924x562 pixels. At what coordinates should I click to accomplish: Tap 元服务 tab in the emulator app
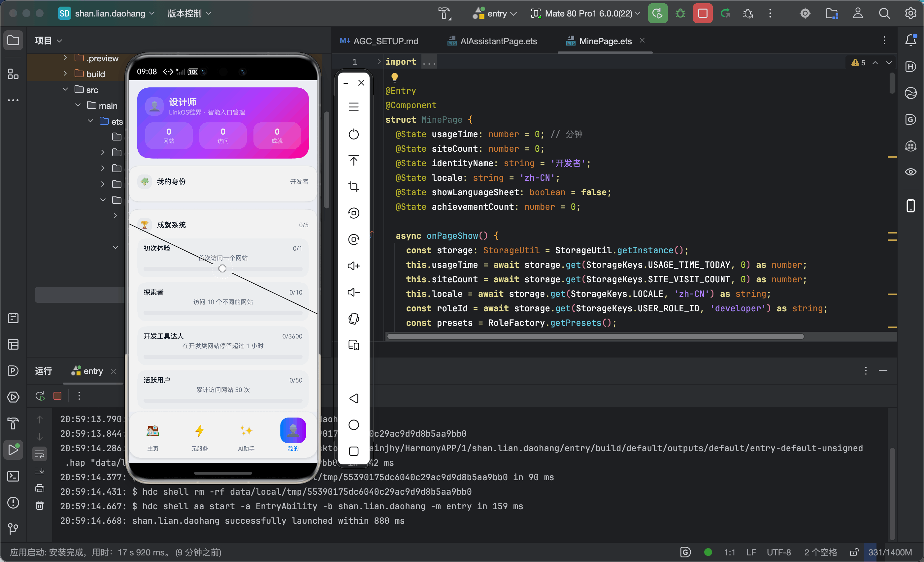point(200,437)
